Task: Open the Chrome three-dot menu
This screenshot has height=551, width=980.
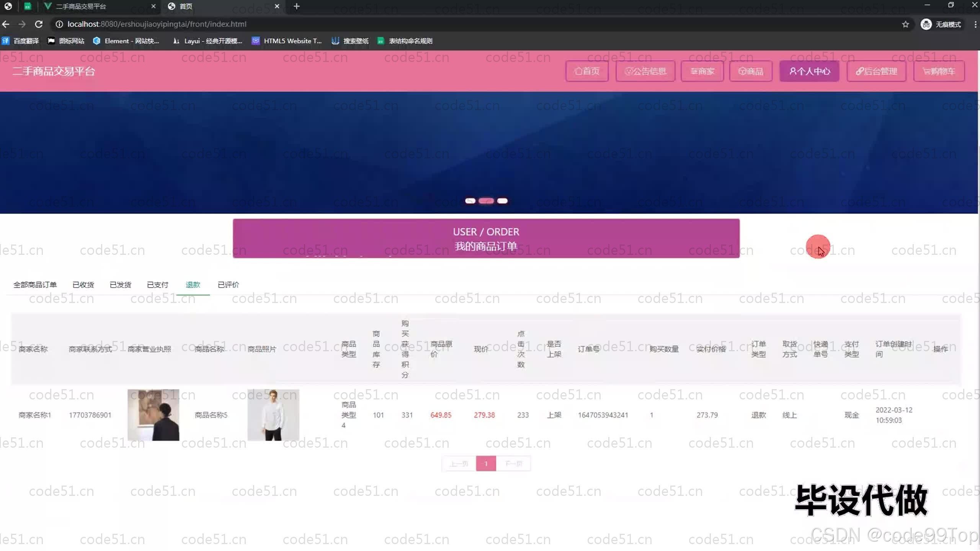Action: pos(975,24)
